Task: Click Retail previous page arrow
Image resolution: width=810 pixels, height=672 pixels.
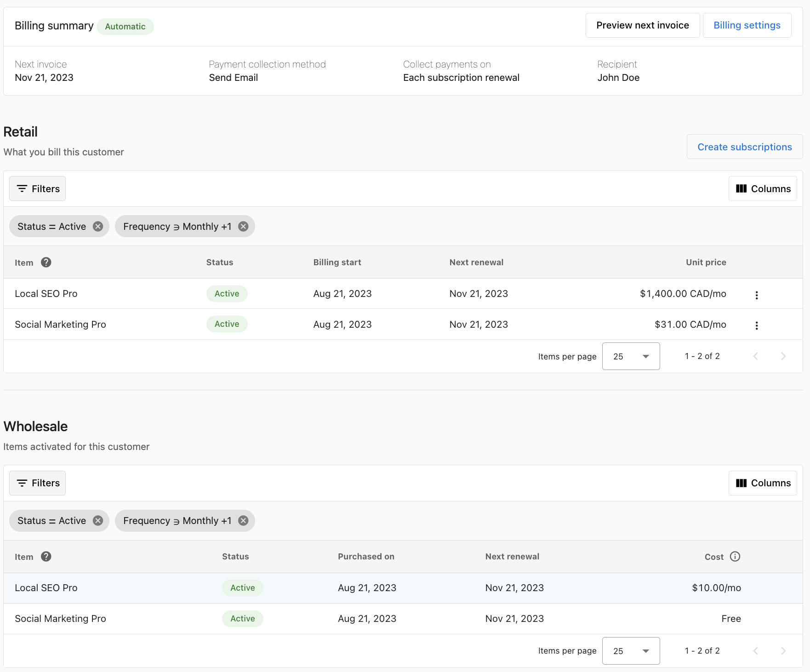Action: pyautogui.click(x=756, y=356)
